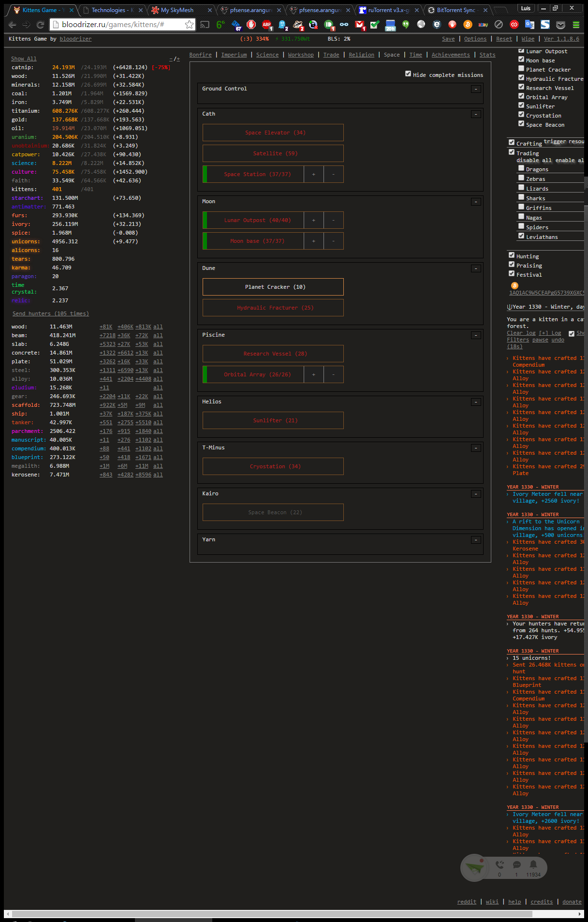Collapse the Cath planet panel

click(x=476, y=114)
